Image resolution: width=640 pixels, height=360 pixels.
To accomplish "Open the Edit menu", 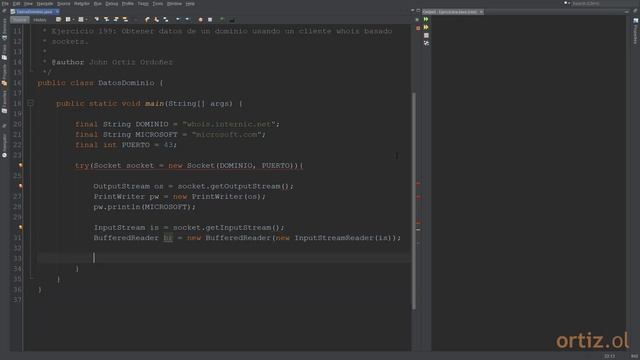I will tap(16, 4).
